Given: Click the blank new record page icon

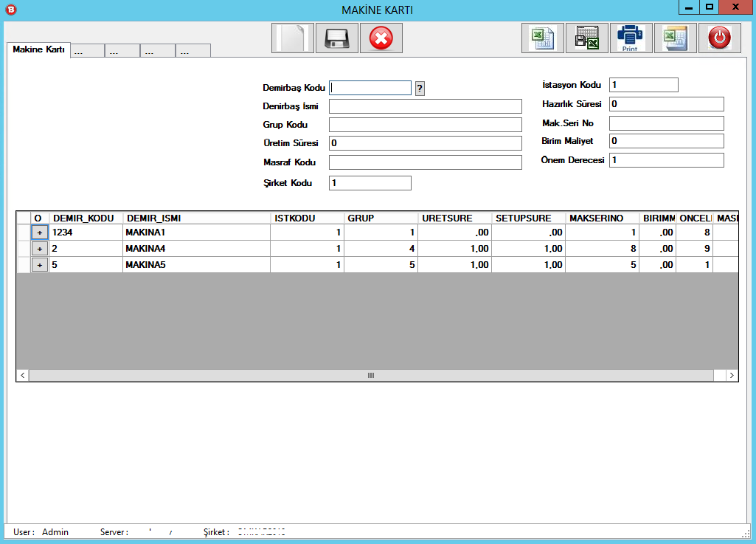Looking at the screenshot, I should pyautogui.click(x=293, y=38).
